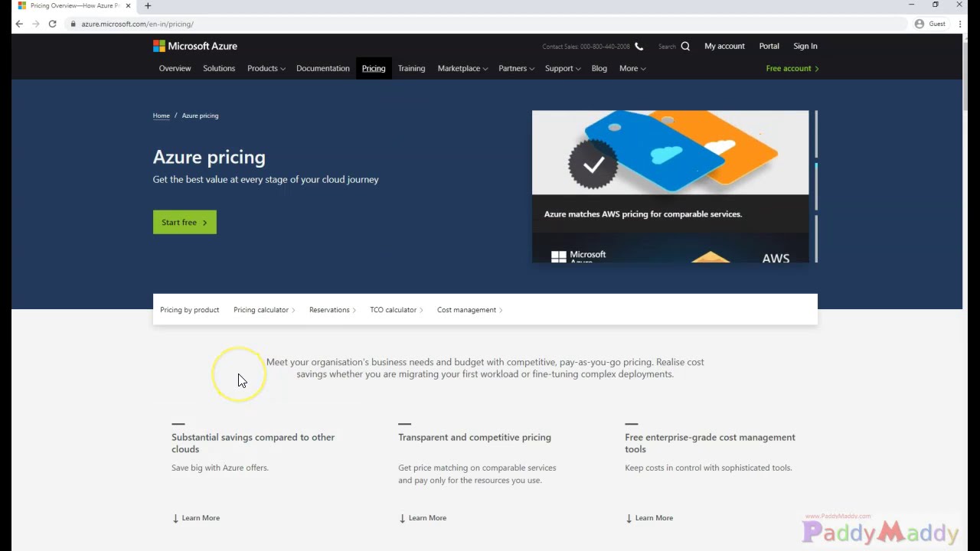The height and width of the screenshot is (551, 980).
Task: Click down arrow beside first Learn More
Action: tap(175, 518)
